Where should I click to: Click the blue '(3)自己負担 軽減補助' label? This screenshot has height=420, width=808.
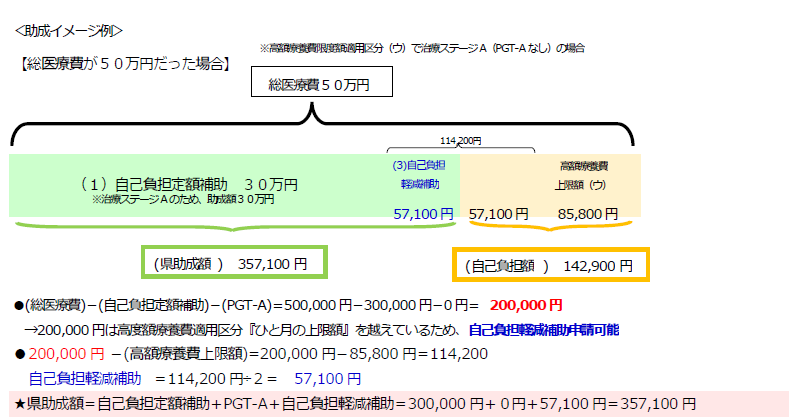coord(419,175)
